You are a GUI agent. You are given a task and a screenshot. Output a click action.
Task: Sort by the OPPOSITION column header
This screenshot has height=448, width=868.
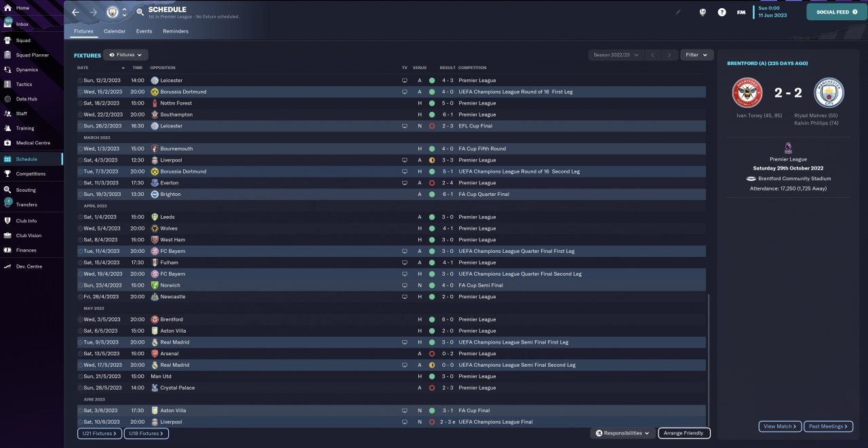tap(163, 68)
